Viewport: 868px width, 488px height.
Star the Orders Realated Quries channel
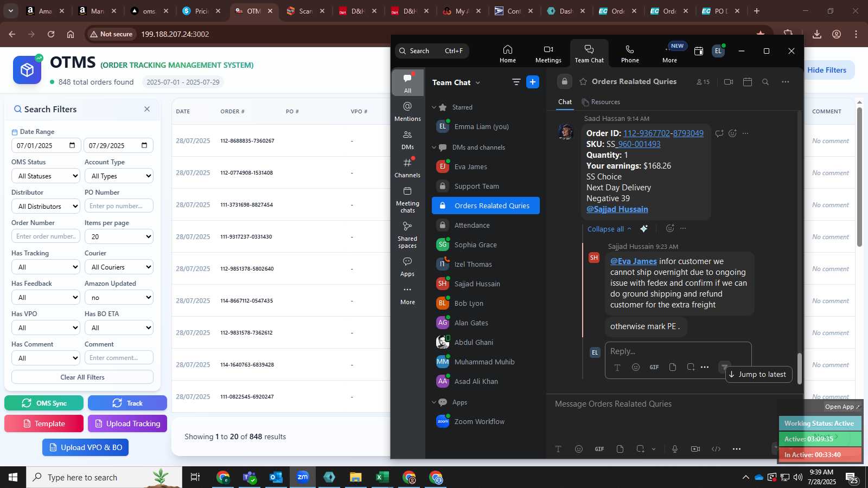tap(583, 82)
